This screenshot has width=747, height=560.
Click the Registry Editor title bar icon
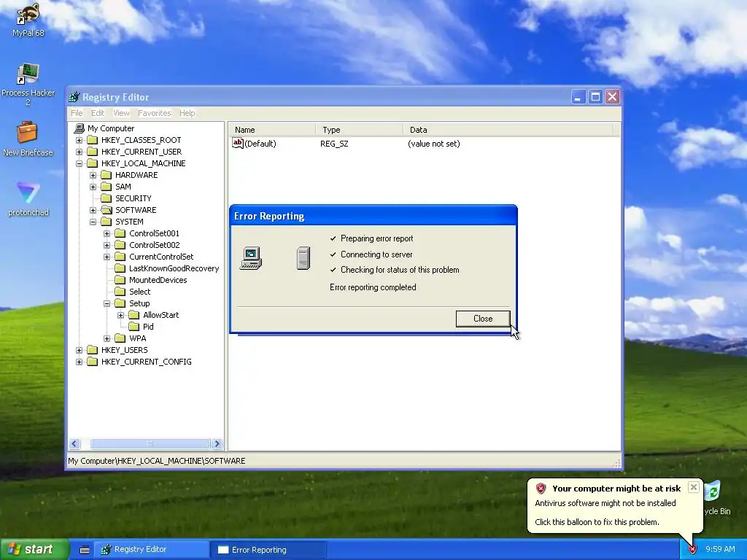click(x=74, y=97)
